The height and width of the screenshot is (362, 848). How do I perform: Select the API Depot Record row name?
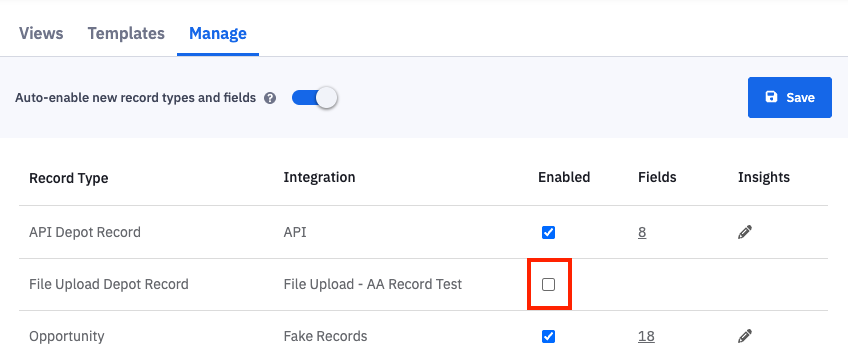click(x=85, y=232)
